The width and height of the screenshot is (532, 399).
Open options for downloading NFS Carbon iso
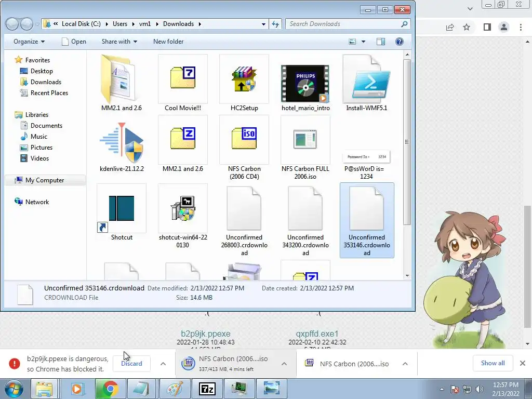click(x=284, y=364)
